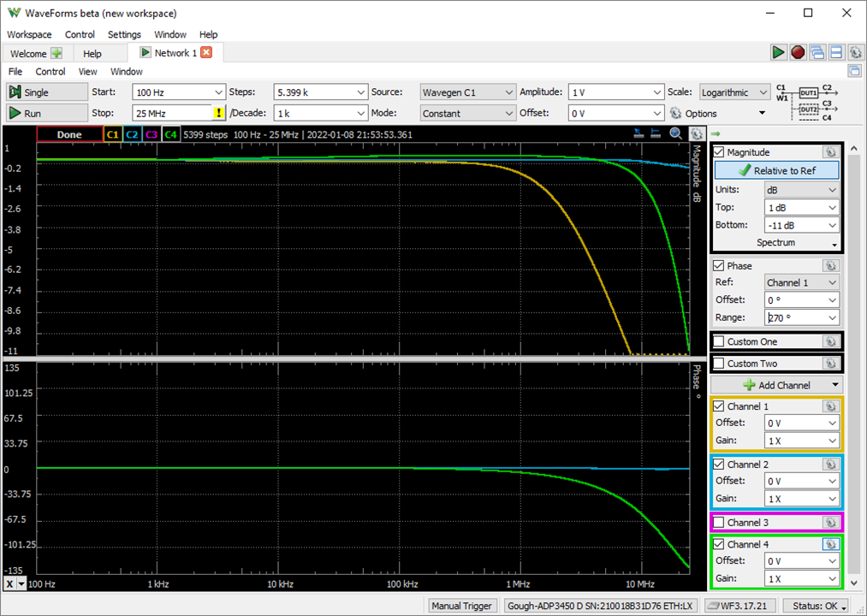This screenshot has height=616, width=867.
Task: Open the View menu of the Network instrument
Action: coord(87,72)
